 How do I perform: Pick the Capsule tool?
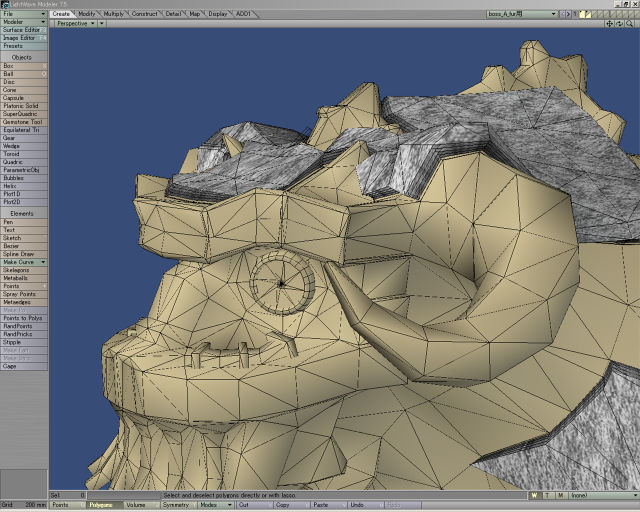tap(24, 98)
